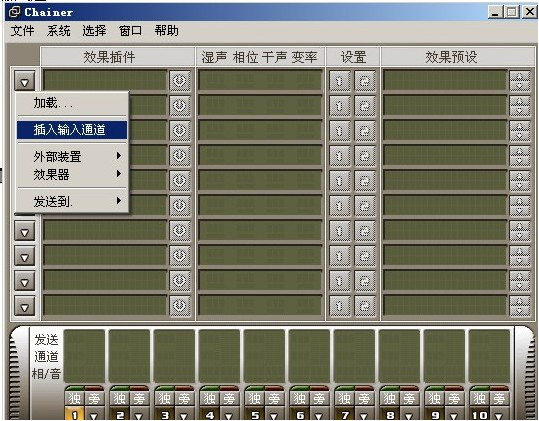
Task: Select channel number 9 button
Action: coord(435,414)
